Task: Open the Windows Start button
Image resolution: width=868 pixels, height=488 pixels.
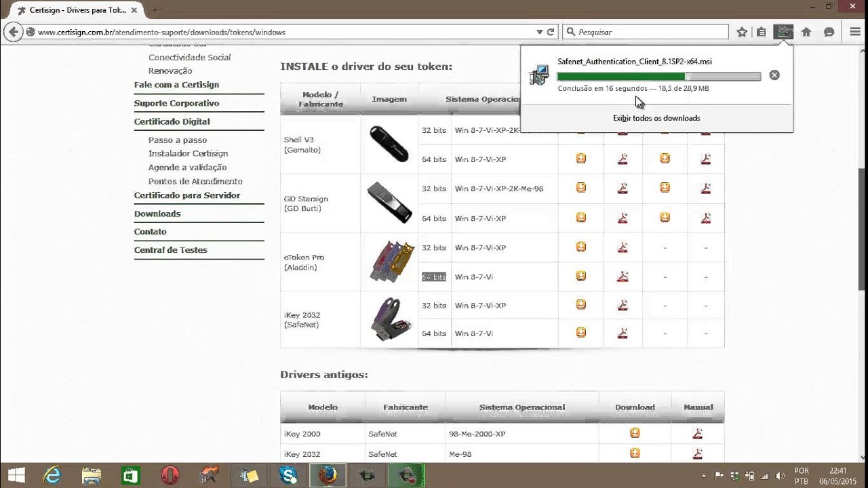Action: click(16, 475)
